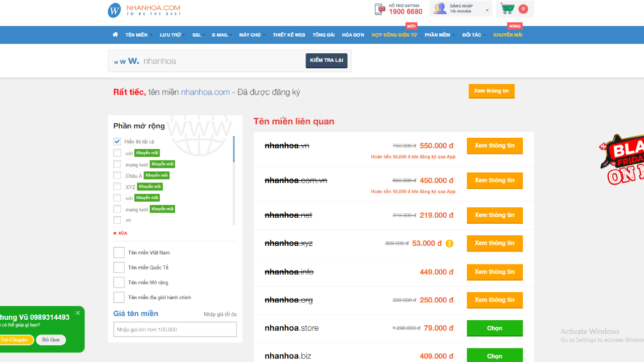Open THIẾT KẾ WEB menu item
Image resolution: width=644 pixels, height=362 pixels.
coord(289,35)
